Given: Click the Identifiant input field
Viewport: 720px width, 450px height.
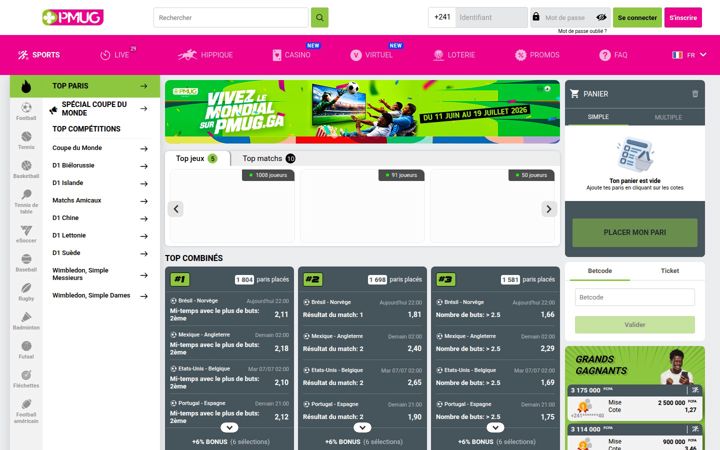Looking at the screenshot, I should tap(492, 17).
